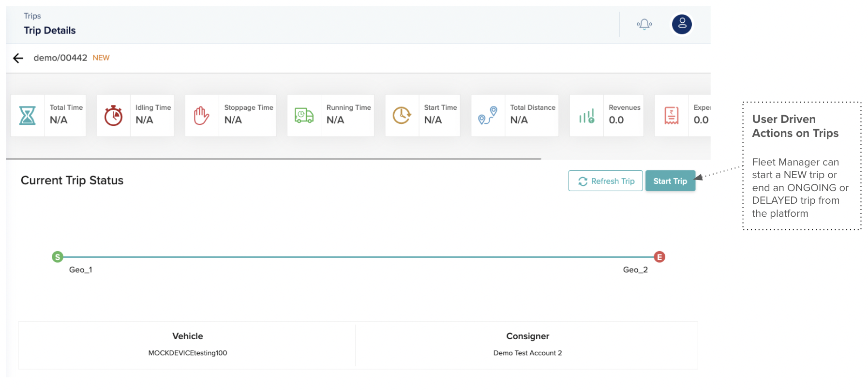
Task: Select the green start marker for Geo_1
Action: click(x=58, y=257)
